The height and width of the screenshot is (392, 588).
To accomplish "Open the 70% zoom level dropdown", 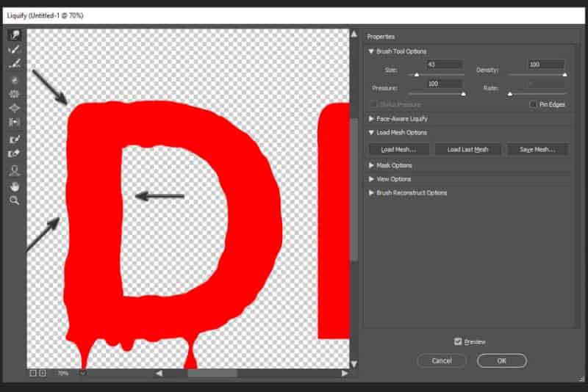I will coord(83,373).
